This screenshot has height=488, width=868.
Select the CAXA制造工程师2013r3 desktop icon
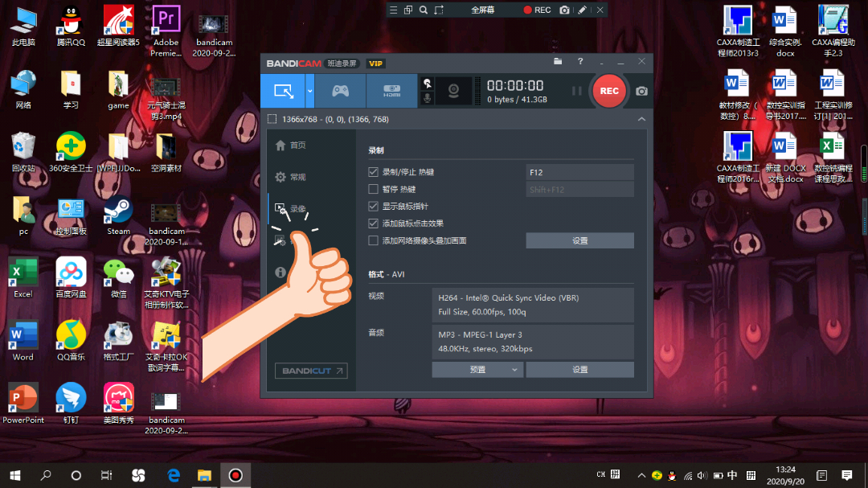click(x=737, y=31)
